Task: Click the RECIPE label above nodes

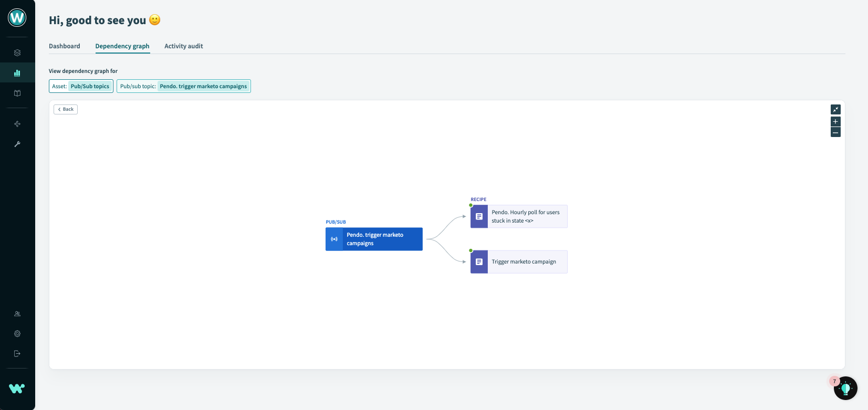Action: [478, 199]
